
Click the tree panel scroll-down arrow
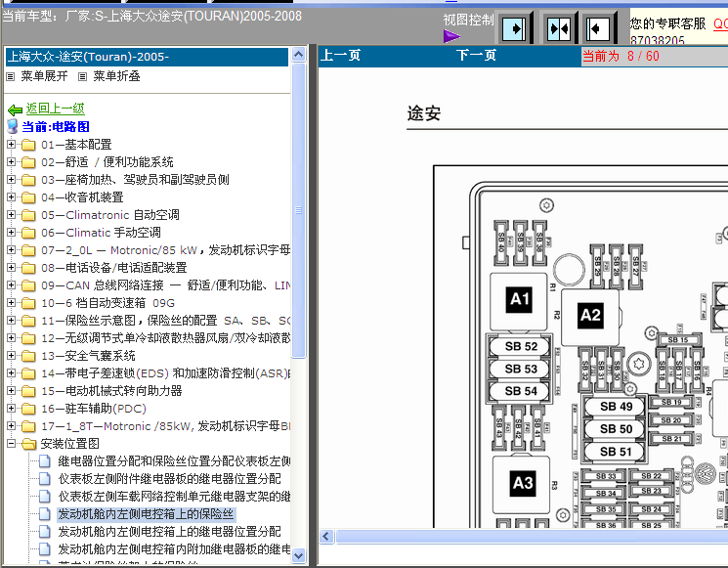[x=299, y=555]
